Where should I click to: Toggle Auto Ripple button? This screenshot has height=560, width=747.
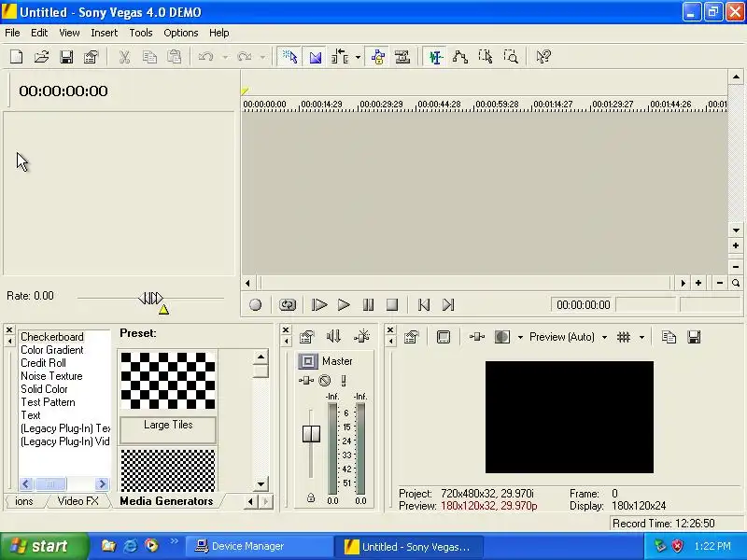[340, 57]
